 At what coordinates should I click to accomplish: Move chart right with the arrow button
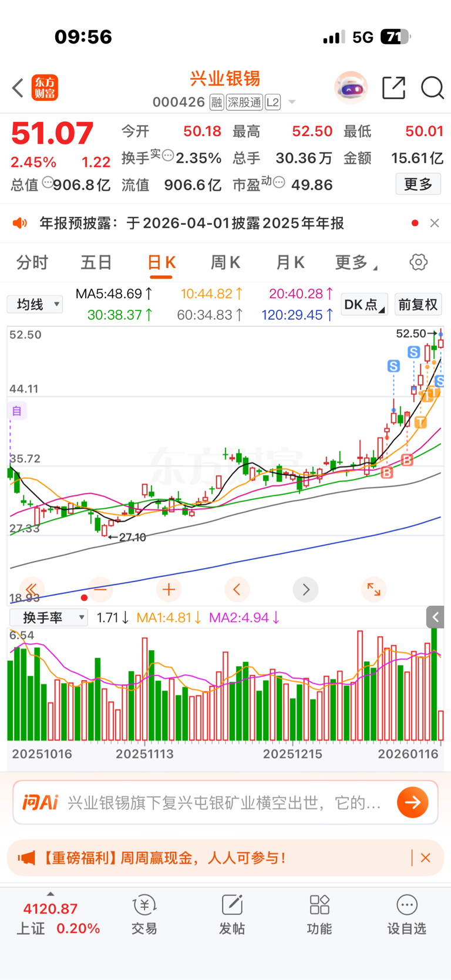305,589
